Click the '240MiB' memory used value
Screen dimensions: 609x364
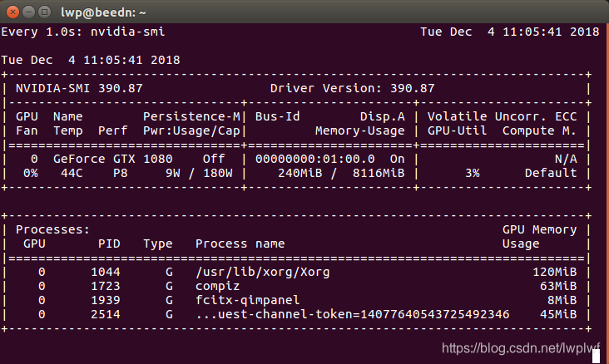[300, 173]
